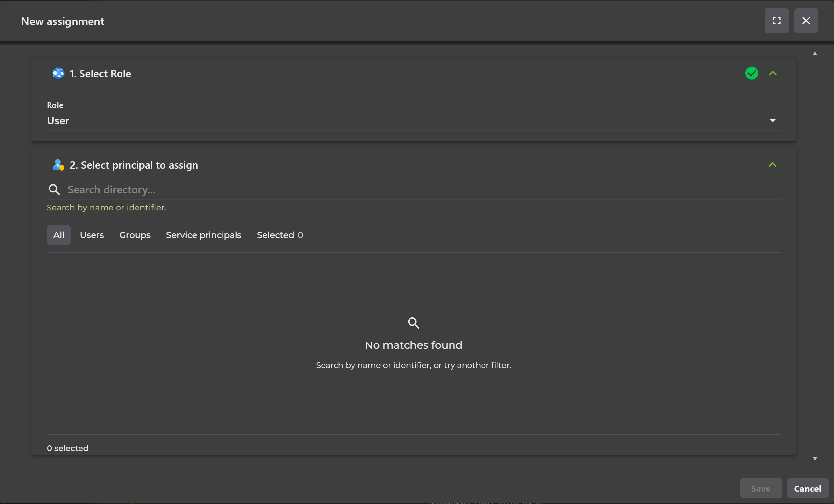Cancel the new assignment
Screen dimensions: 834x504
(x=807, y=488)
